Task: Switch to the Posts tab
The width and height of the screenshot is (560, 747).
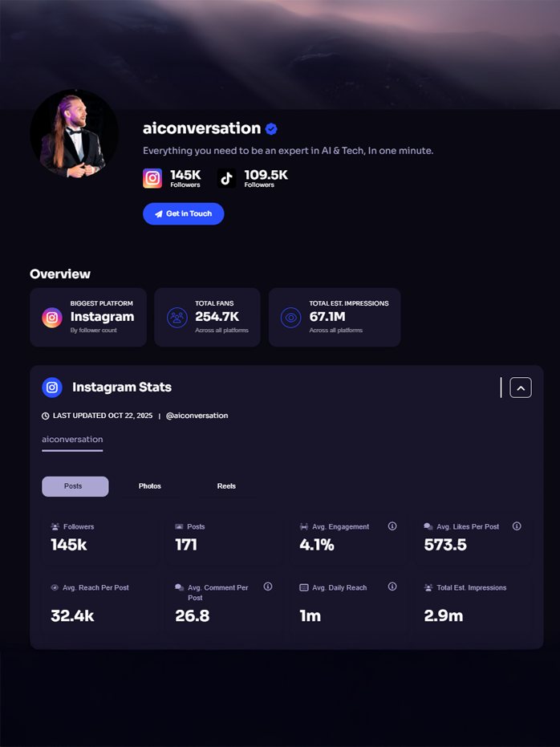Action: coord(75,486)
